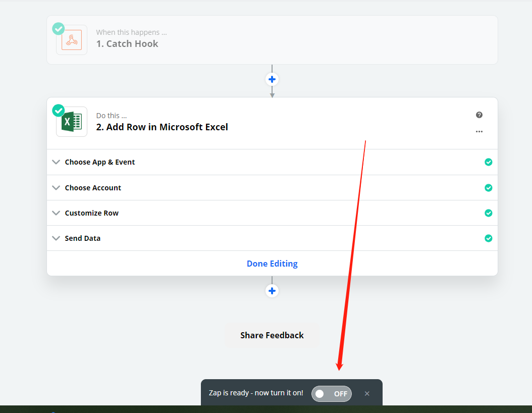Click the '2. Add Row in Microsoft Excel' title
Image resolution: width=532 pixels, height=413 pixels.
click(162, 127)
